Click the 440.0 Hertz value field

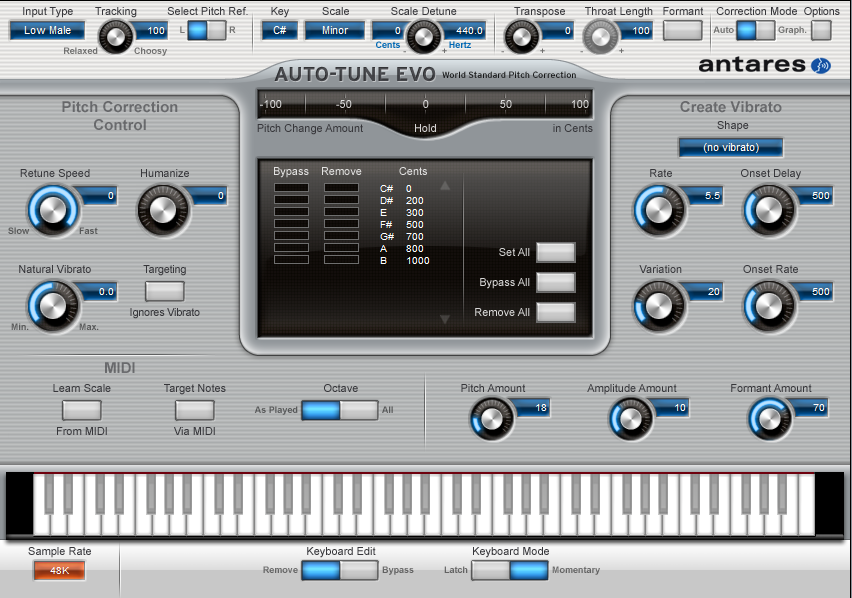[463, 31]
